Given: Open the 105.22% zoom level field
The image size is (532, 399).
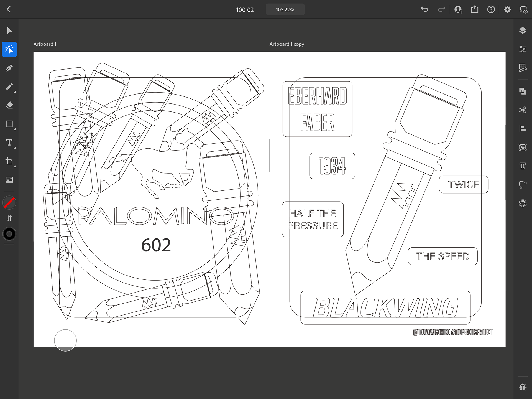Looking at the screenshot, I should (285, 9).
